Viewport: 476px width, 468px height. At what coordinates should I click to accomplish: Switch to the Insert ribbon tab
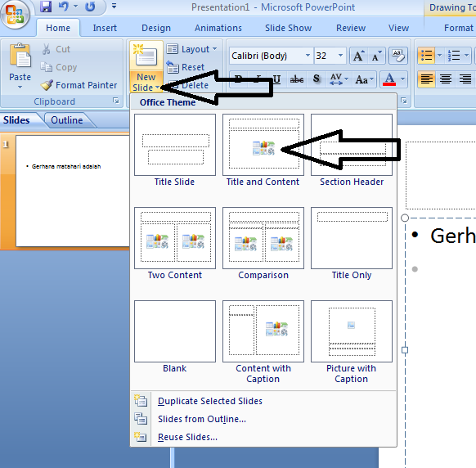[x=105, y=28]
